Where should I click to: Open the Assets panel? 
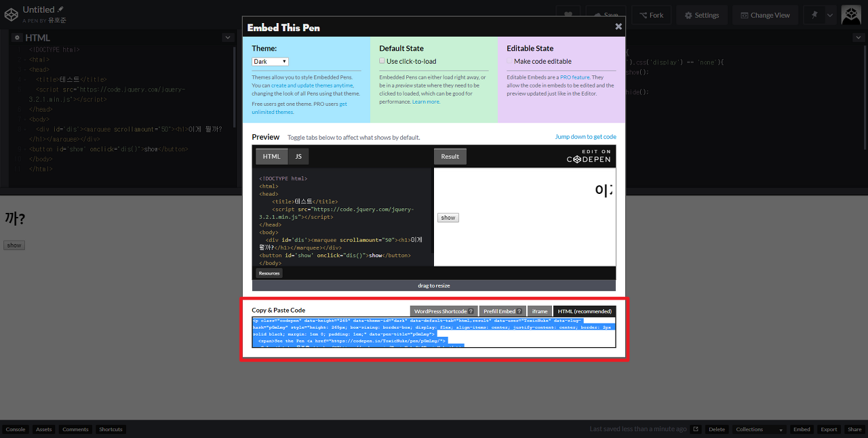tap(44, 429)
